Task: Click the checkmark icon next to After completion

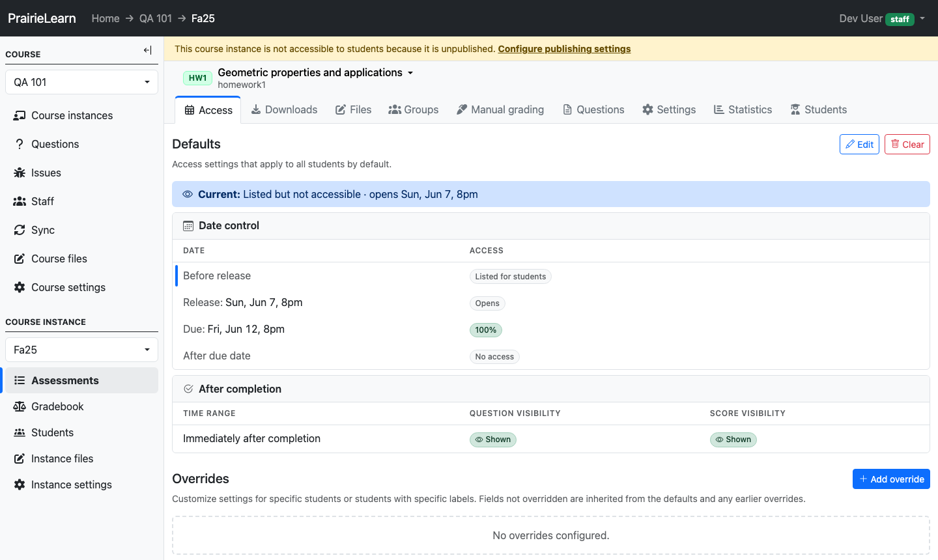Action: [188, 389]
